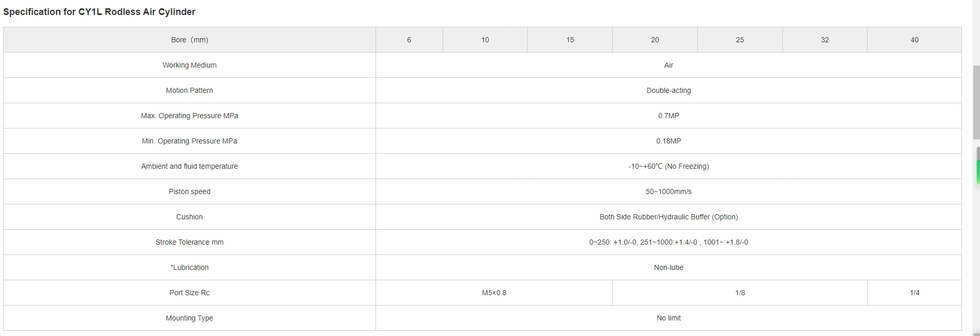Viewport: 980px width, 336px height.
Task: Select the Double-acting value cell
Action: click(x=668, y=90)
